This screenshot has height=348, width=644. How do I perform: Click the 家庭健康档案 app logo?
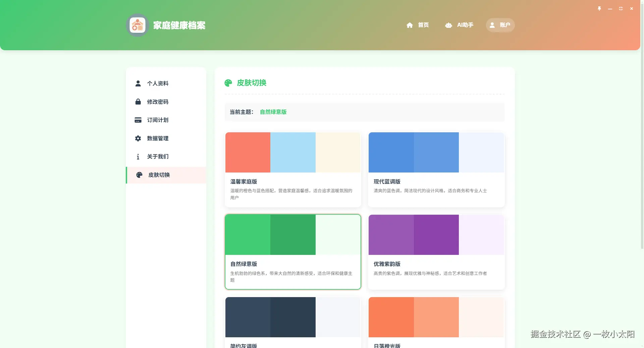[137, 25]
